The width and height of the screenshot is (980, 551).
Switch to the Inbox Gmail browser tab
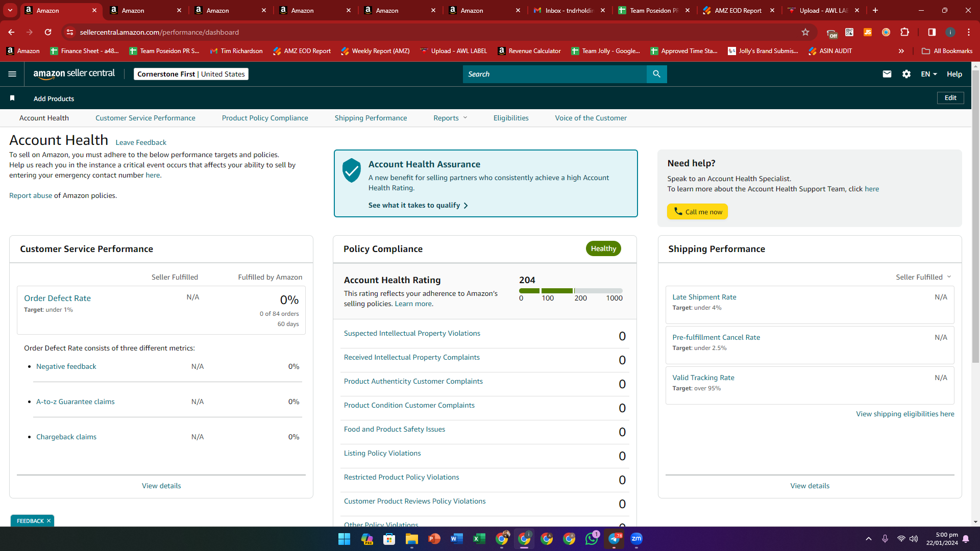(569, 10)
